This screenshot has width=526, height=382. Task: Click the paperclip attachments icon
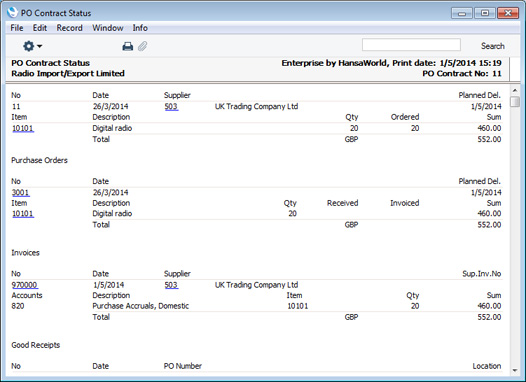pos(143,46)
